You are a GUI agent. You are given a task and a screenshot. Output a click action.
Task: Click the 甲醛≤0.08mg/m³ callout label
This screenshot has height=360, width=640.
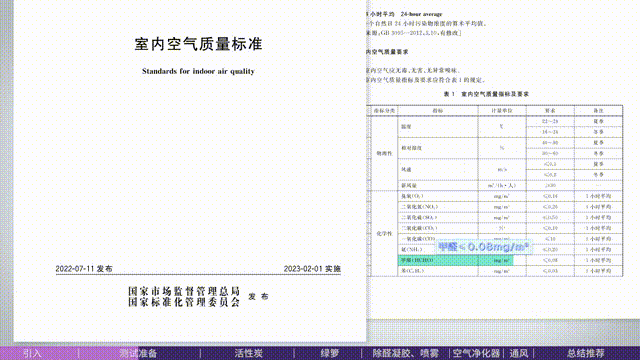click(x=484, y=247)
